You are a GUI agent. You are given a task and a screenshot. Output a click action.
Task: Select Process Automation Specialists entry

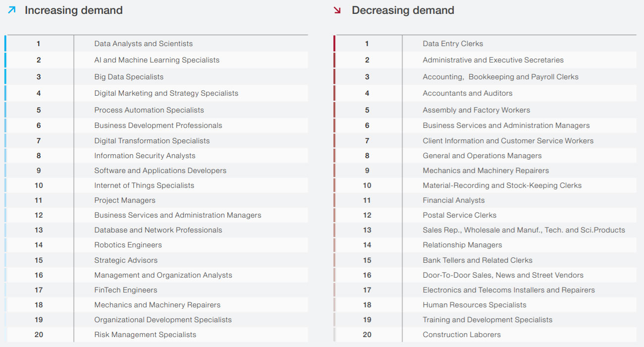[x=149, y=110]
